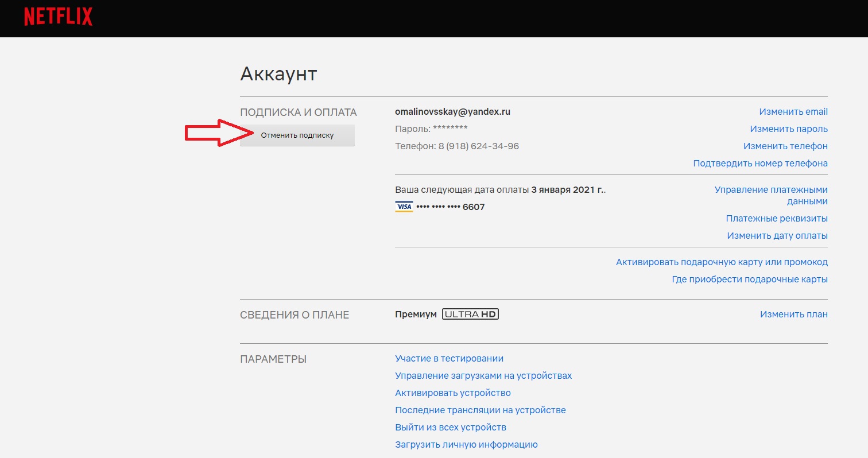Image resolution: width=868 pixels, height=458 pixels.
Task: Click the ПАРАМЕТРЫ section label
Action: click(x=273, y=359)
